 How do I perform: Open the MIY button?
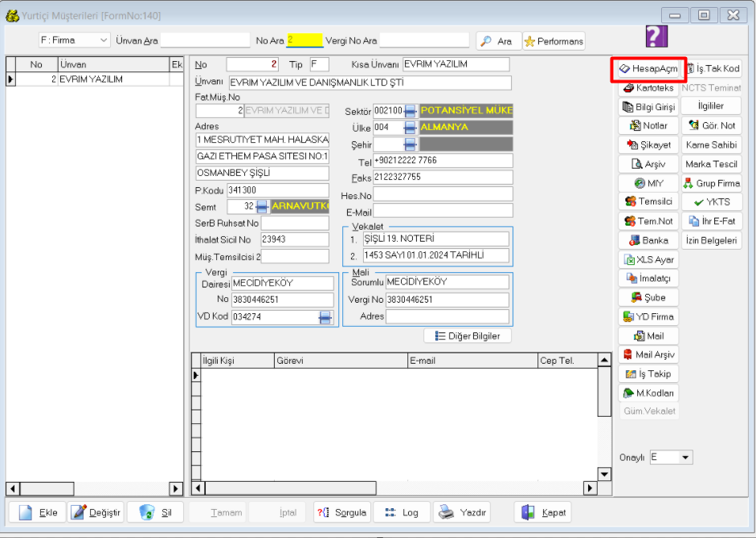pyautogui.click(x=648, y=183)
